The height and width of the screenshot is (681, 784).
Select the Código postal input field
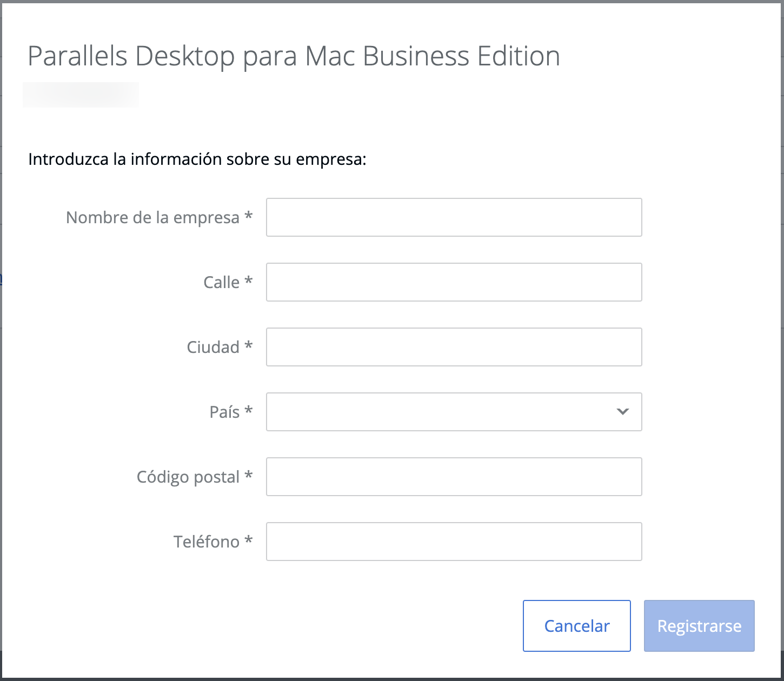[x=454, y=477]
